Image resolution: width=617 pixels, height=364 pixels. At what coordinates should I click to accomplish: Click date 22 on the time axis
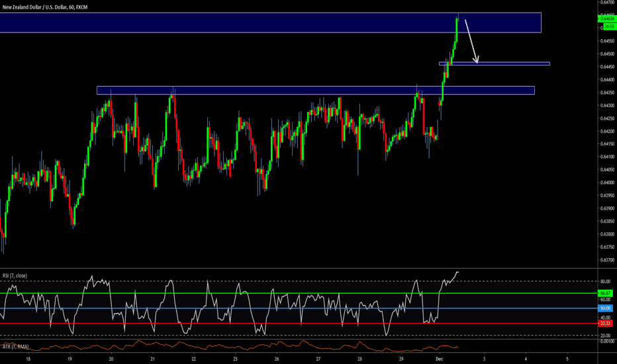(193, 359)
